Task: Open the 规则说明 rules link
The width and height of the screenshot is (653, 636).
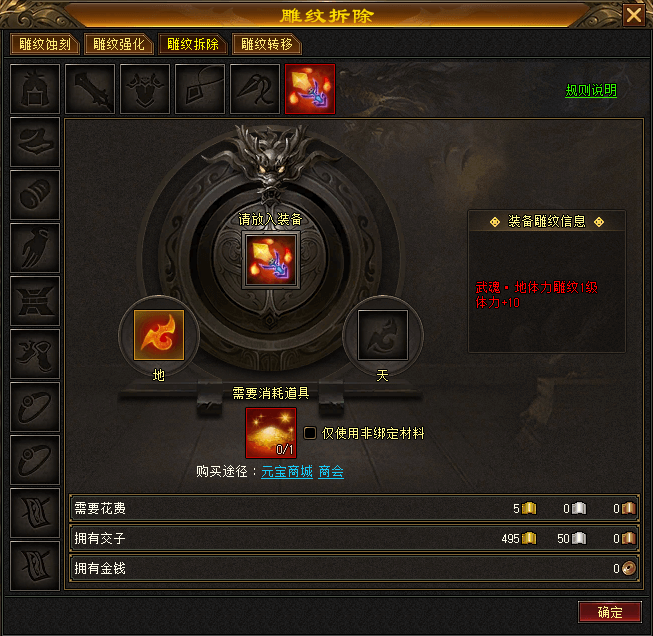Action: 591,90
